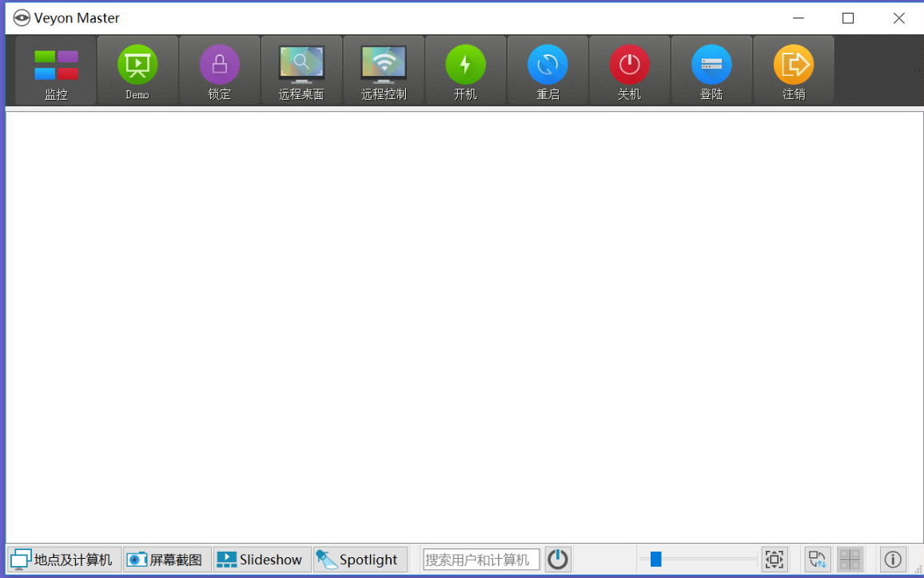The image size is (924, 578).
Task: Click the auto-adjust computer icon size button
Action: [x=774, y=559]
